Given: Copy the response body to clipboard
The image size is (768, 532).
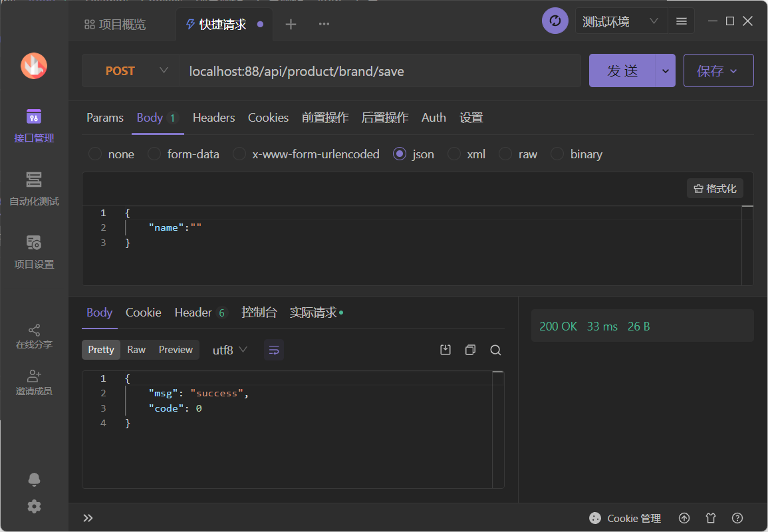Looking at the screenshot, I should coord(470,350).
